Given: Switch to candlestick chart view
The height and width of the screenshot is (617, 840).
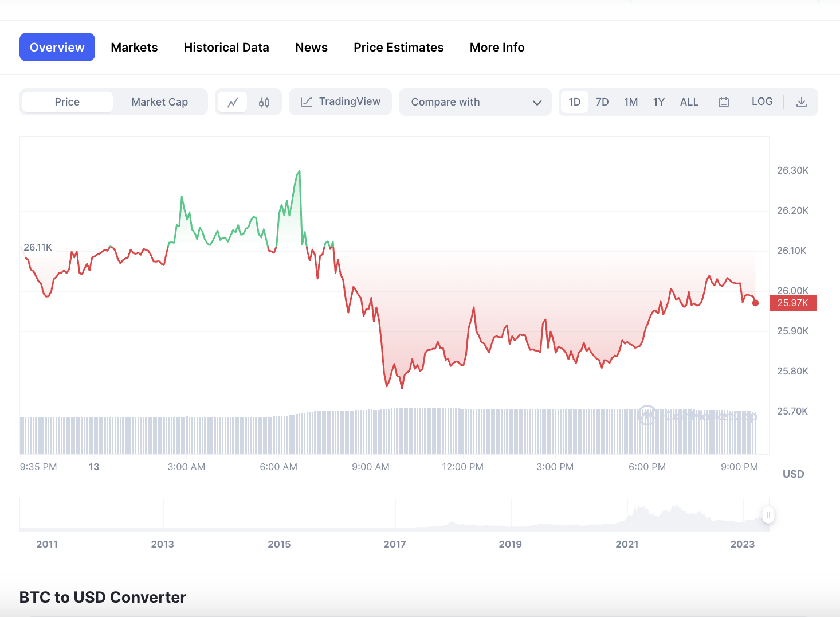Looking at the screenshot, I should (x=264, y=101).
